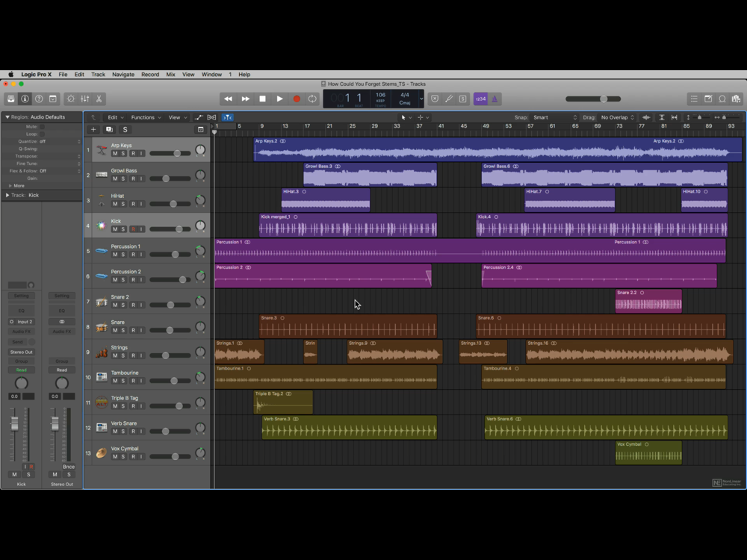Click the add new track plus button
This screenshot has width=747, height=560.
click(93, 129)
